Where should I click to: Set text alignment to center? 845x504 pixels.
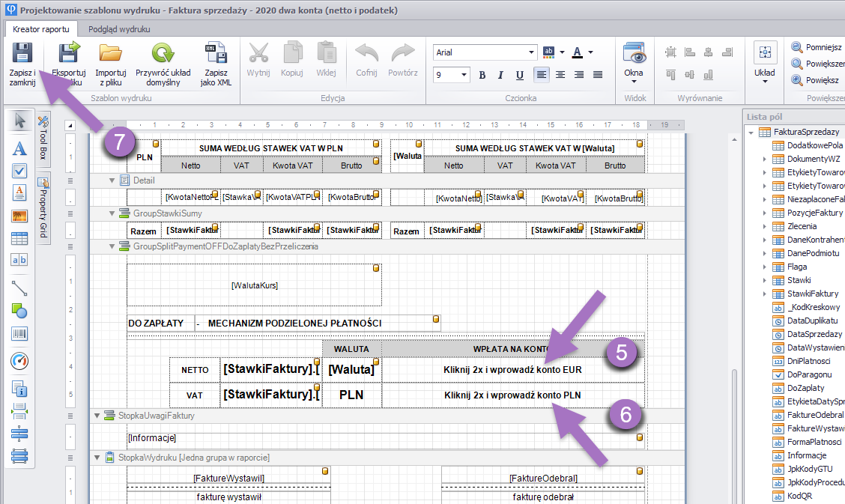[560, 75]
